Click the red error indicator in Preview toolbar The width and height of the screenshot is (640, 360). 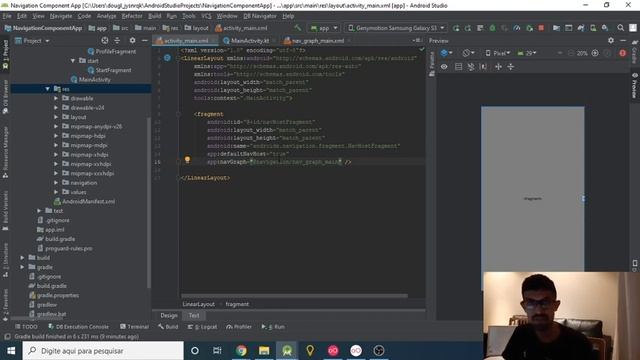(622, 53)
